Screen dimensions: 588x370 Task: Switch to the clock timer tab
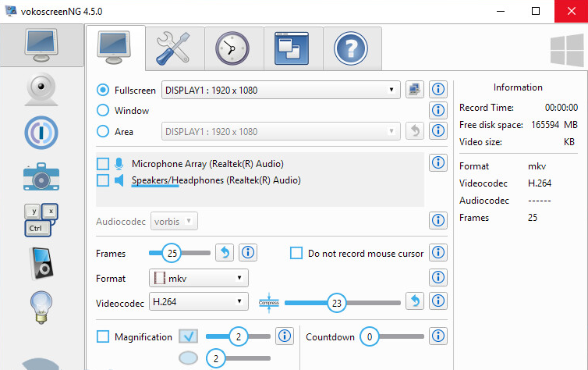(234, 48)
